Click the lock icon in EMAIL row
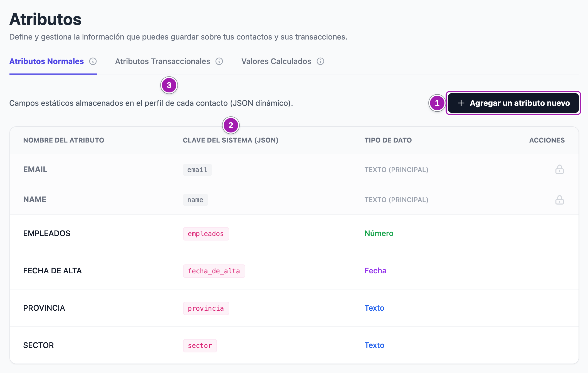Image resolution: width=588 pixels, height=373 pixels. 559,169
